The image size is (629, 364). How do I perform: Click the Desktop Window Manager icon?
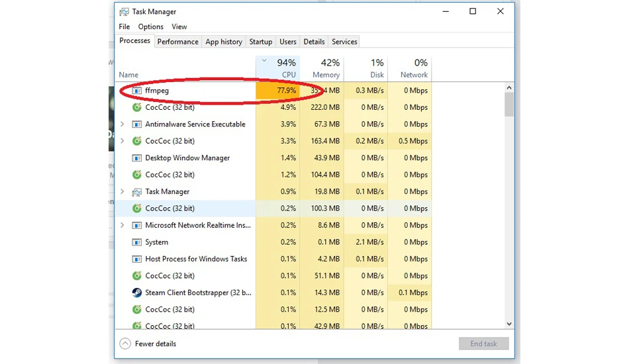click(x=137, y=158)
